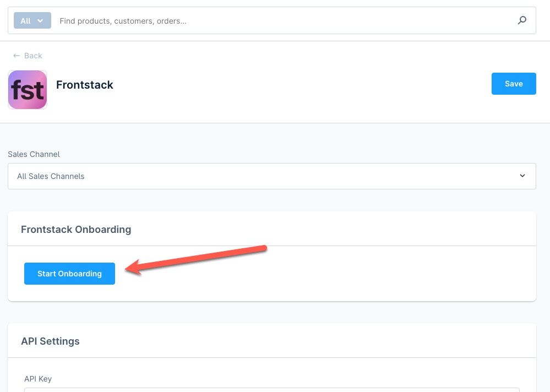Screen dimensions: 550x392
Task: Select the Frontstack fst app logo
Action: click(28, 89)
